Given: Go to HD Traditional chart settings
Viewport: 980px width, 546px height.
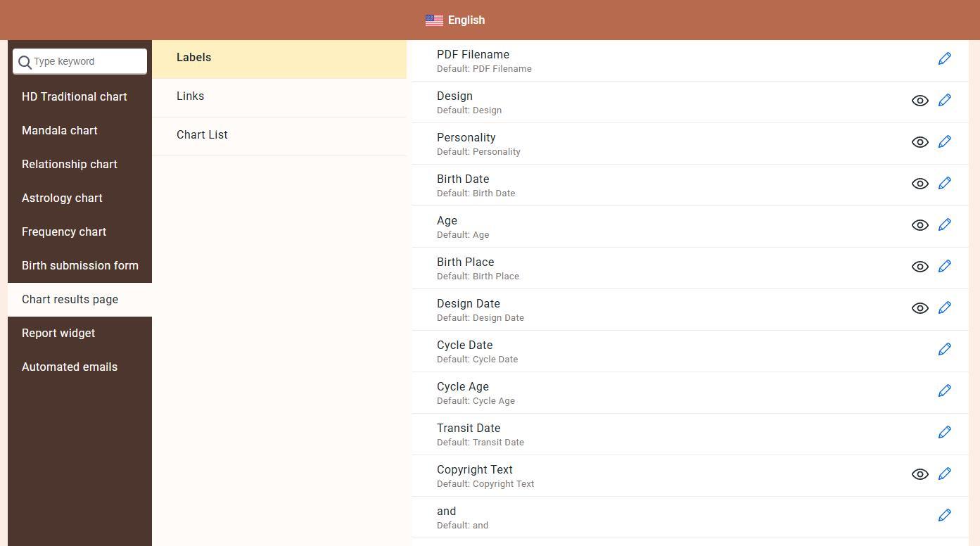Looking at the screenshot, I should (75, 97).
